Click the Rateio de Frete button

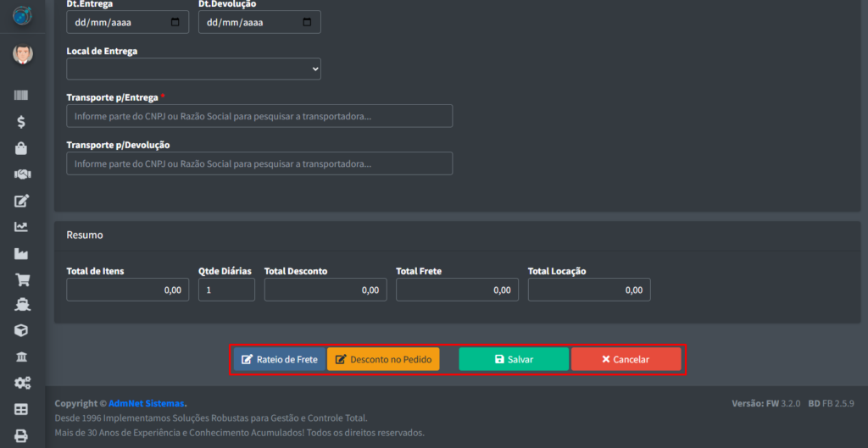coord(279,359)
